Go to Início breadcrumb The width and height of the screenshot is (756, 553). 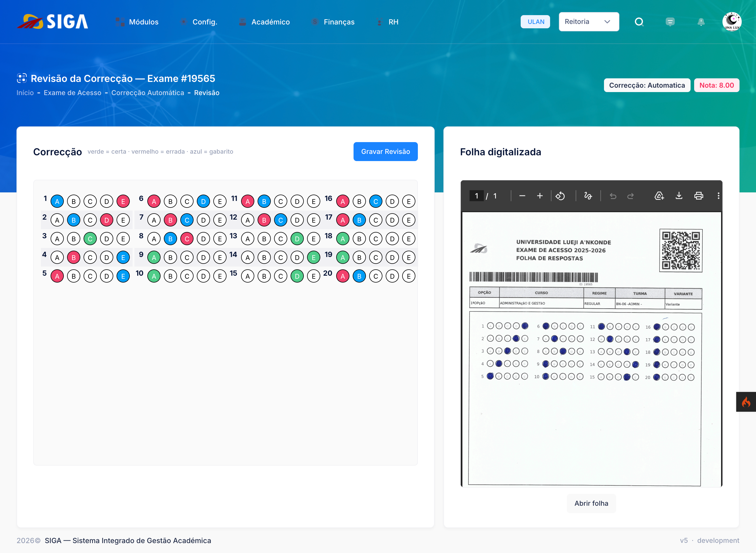point(25,93)
